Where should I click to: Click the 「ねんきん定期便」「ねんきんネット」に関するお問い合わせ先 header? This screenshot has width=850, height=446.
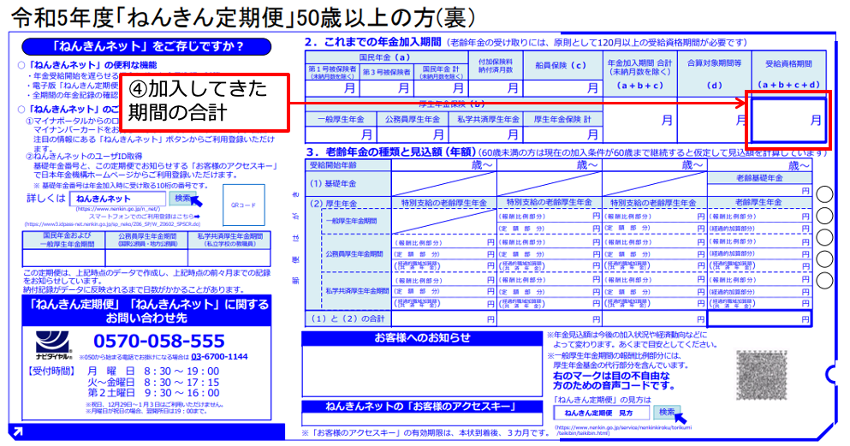[146, 311]
